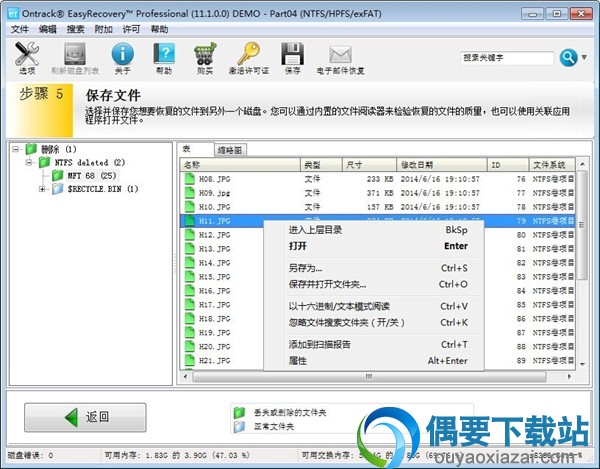The image size is (600, 469).
Task: Select the H17.JPG file name
Action: point(215,305)
